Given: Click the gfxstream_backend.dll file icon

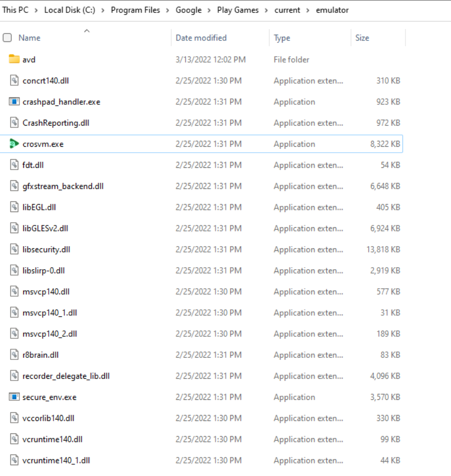Looking at the screenshot, I should (x=14, y=186).
